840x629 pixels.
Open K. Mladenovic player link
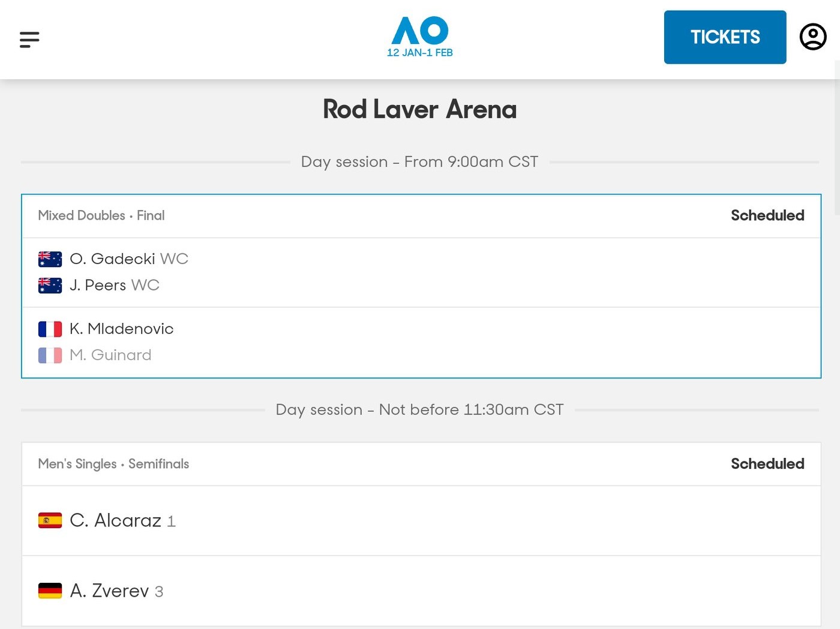pos(121,329)
